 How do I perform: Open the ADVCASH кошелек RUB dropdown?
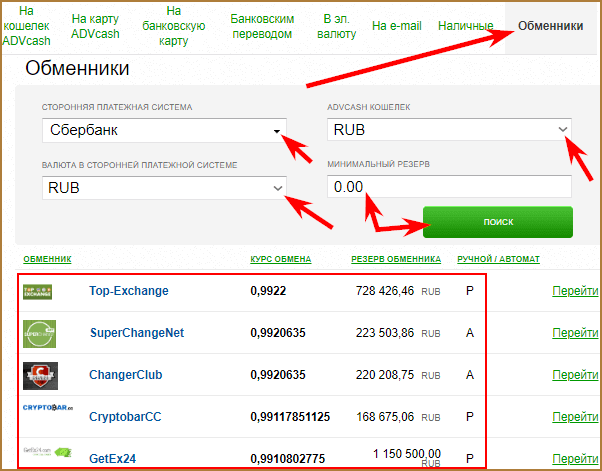449,129
